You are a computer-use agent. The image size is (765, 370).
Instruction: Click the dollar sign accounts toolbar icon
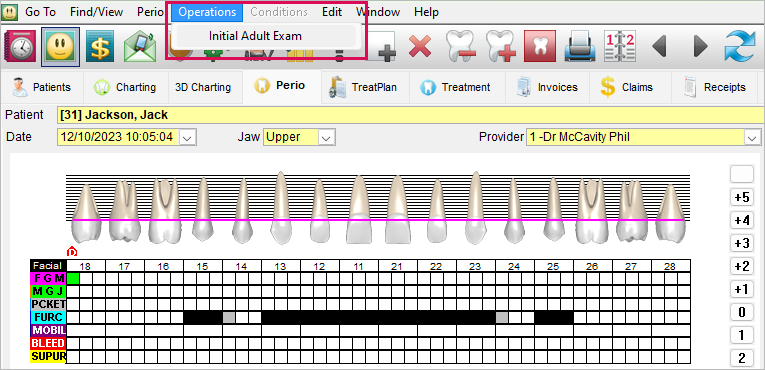click(100, 46)
